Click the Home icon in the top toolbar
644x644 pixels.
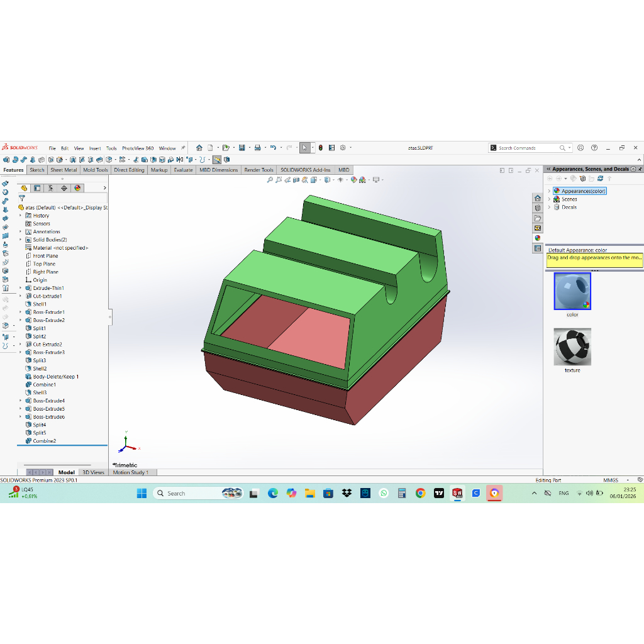pyautogui.click(x=199, y=148)
